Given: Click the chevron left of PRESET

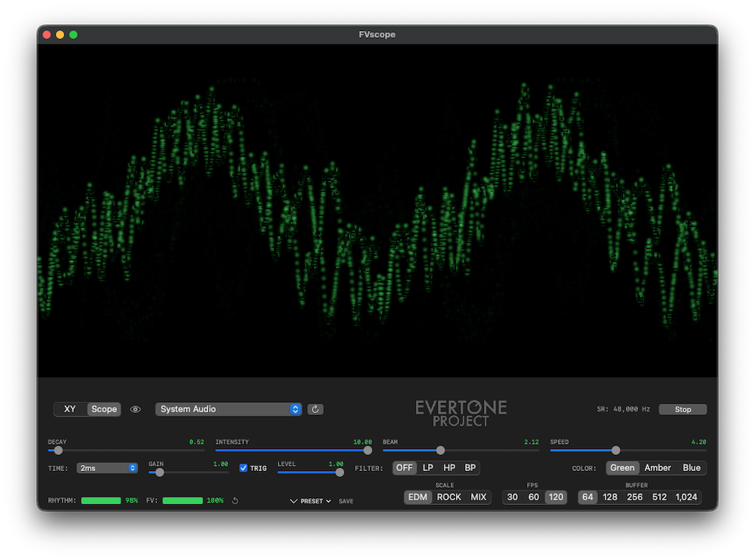Looking at the screenshot, I should (294, 501).
